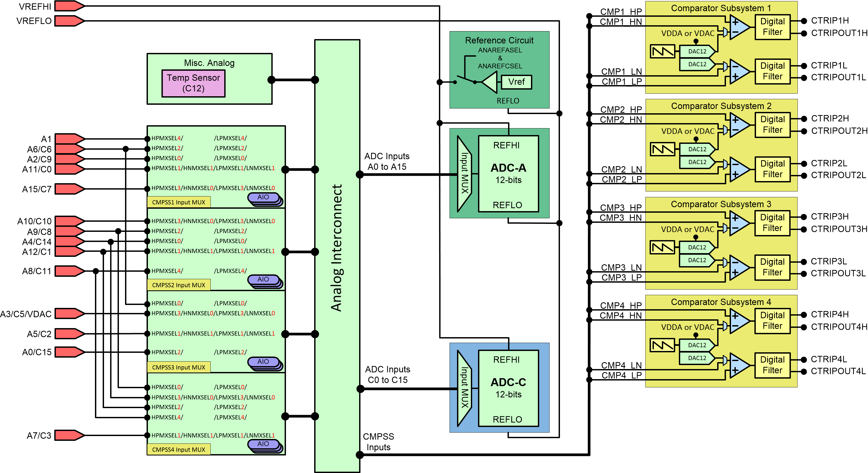The image size is (868, 473).
Task: Click the A4/C14 input pin arrow
Action: click(x=70, y=242)
